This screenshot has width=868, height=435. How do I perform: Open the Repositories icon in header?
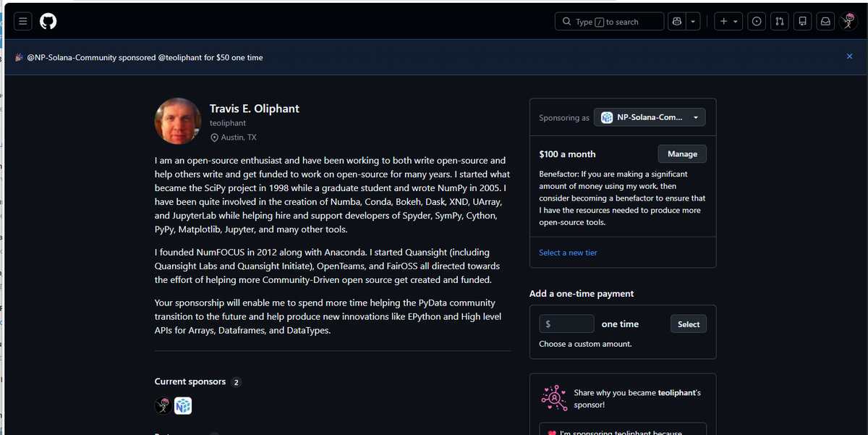802,22
